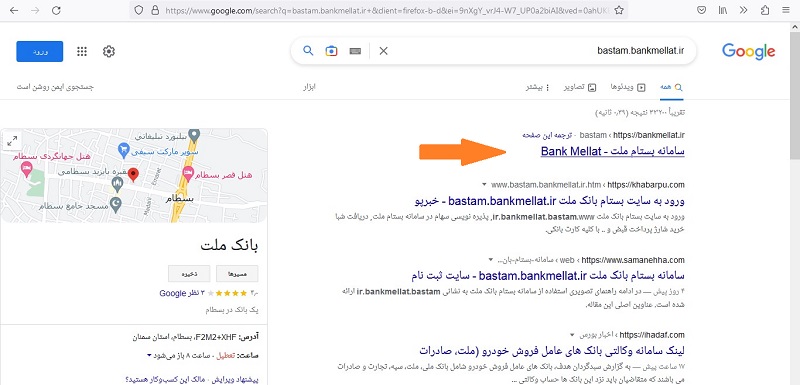Select the هتل قصر بسطام hotel pin

click(188, 172)
